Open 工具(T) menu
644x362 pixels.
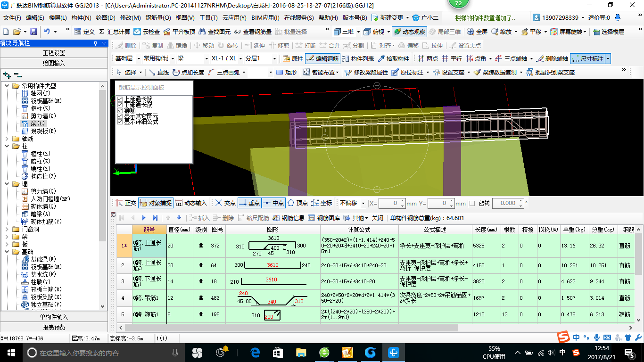point(208,18)
